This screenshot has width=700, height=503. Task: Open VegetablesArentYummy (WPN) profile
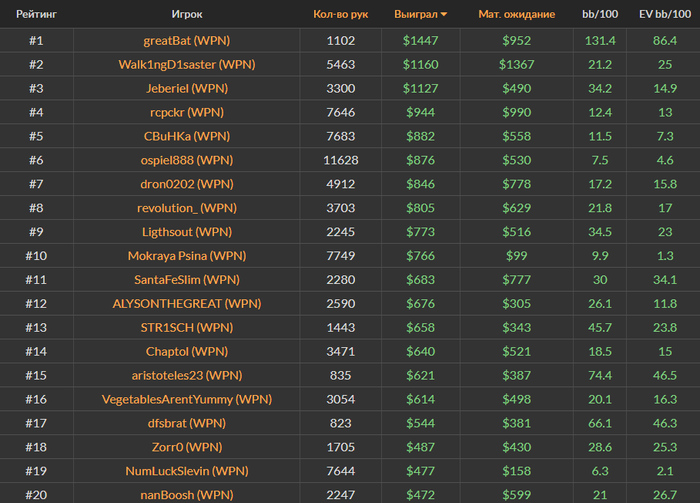187,399
